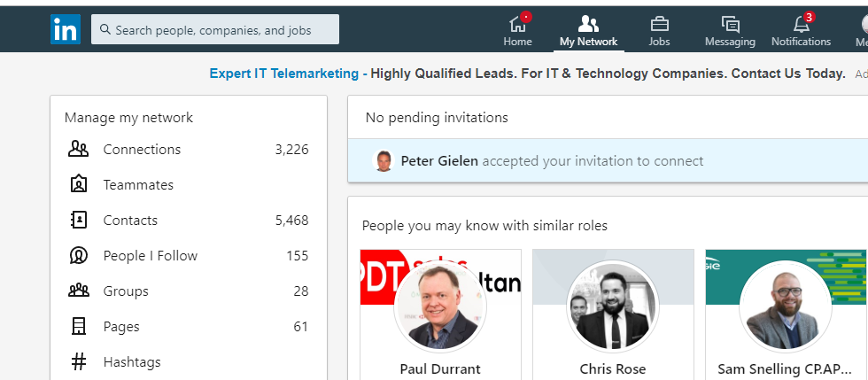Click the LinkedIn logo icon
Screen dimensions: 868x380
[x=65, y=29]
